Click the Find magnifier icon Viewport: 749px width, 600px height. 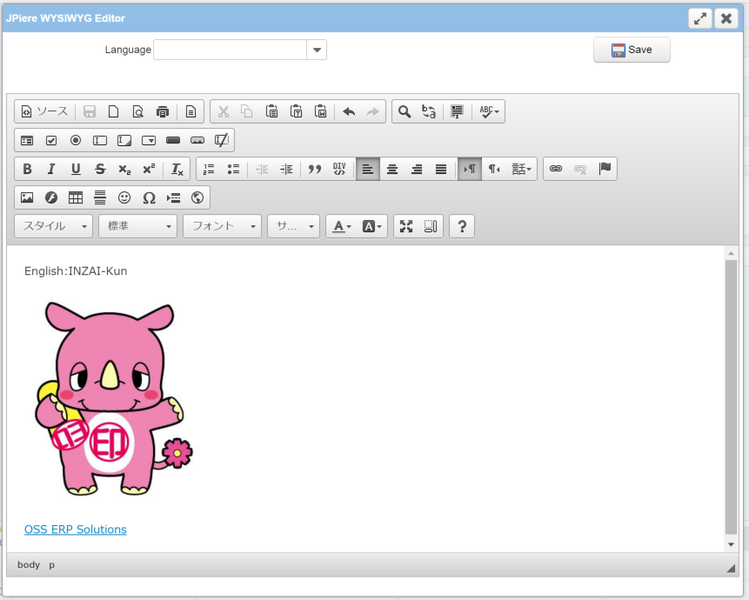[x=404, y=112]
